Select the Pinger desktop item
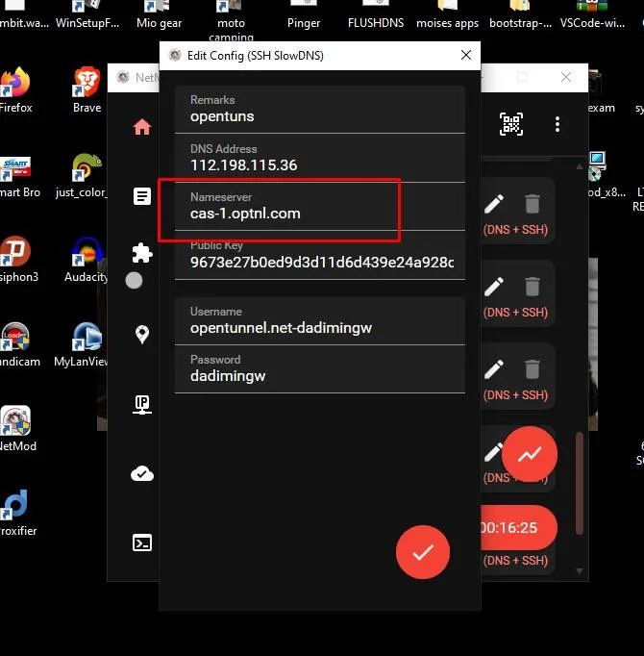The image size is (644, 656). pyautogui.click(x=304, y=16)
